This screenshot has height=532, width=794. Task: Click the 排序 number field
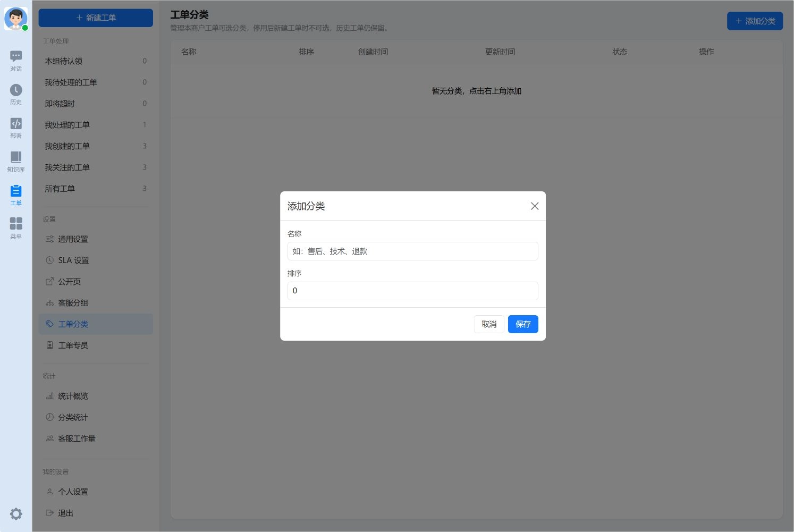click(413, 291)
